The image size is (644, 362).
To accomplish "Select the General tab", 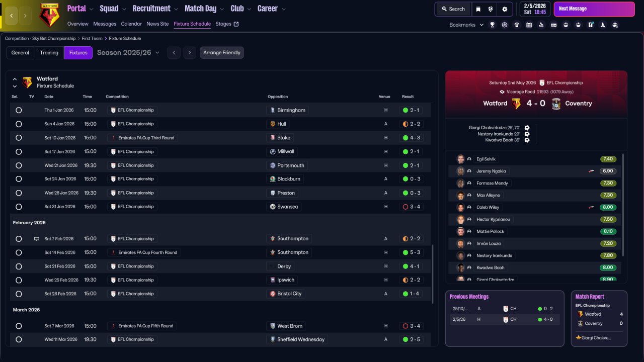I will tap(20, 53).
